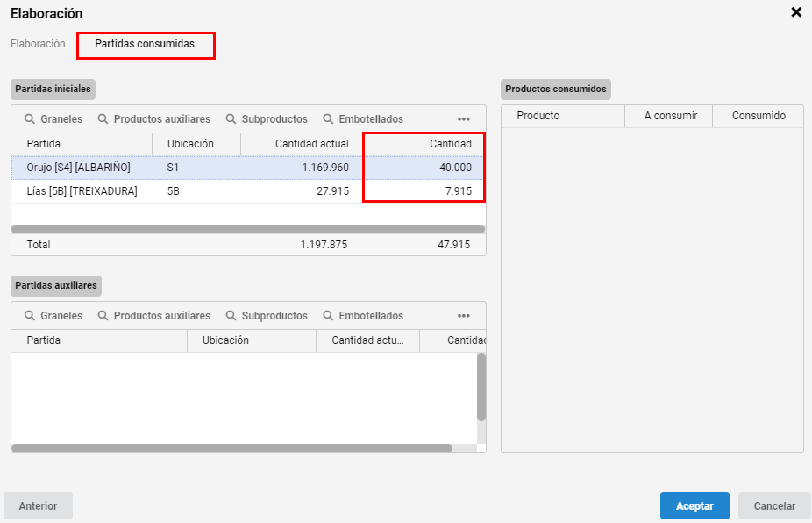Click the Partidas auxiliares vertical scrollbar
The width and height of the screenshot is (812, 523).
tap(481, 387)
